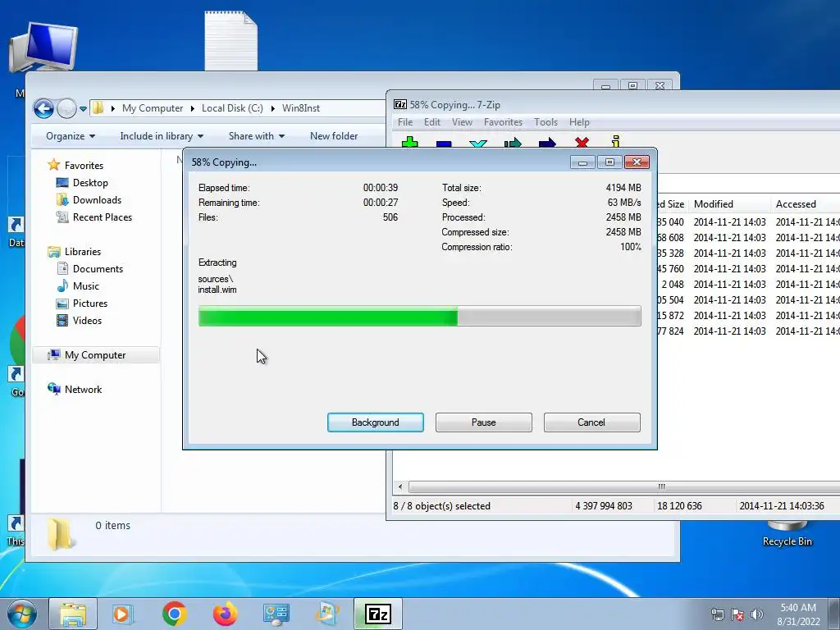
Task: Click the 7-Zip horizontal scrollbar thumb
Action: (624, 487)
